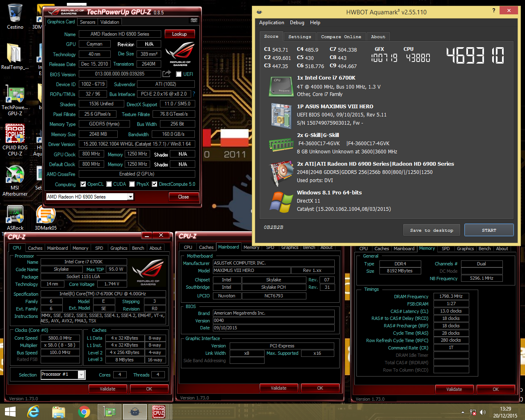Screen dimensions: 525x420
Task: Click the Windows logo icon in Aquamark
Action: pyautogui.click(x=281, y=202)
